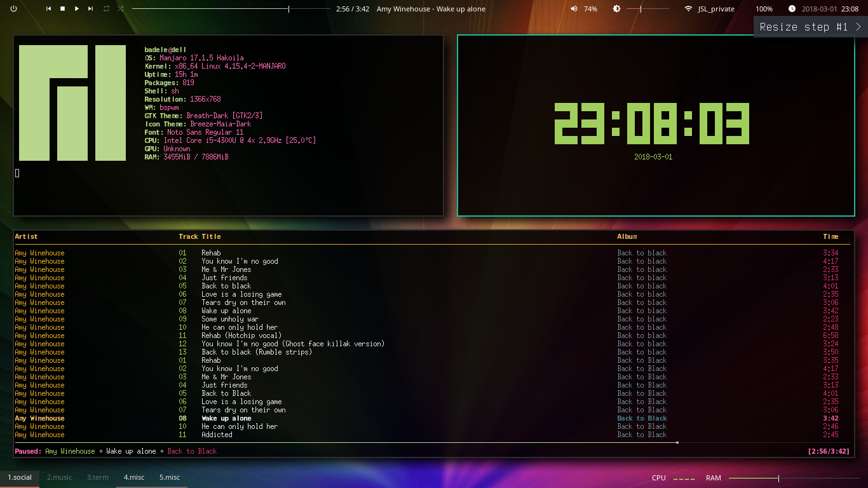Click the CPU usage graph in the bottom bar
The image size is (868, 488).
[684, 478]
